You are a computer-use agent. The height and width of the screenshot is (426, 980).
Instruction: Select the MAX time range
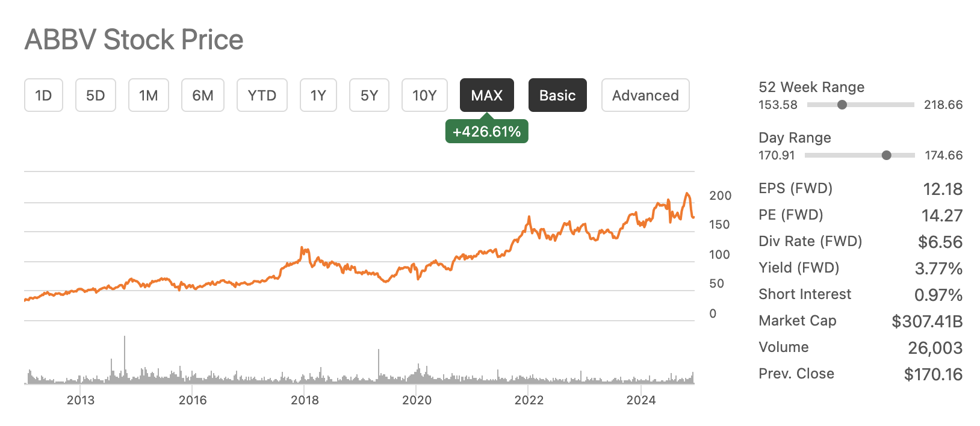click(x=486, y=94)
